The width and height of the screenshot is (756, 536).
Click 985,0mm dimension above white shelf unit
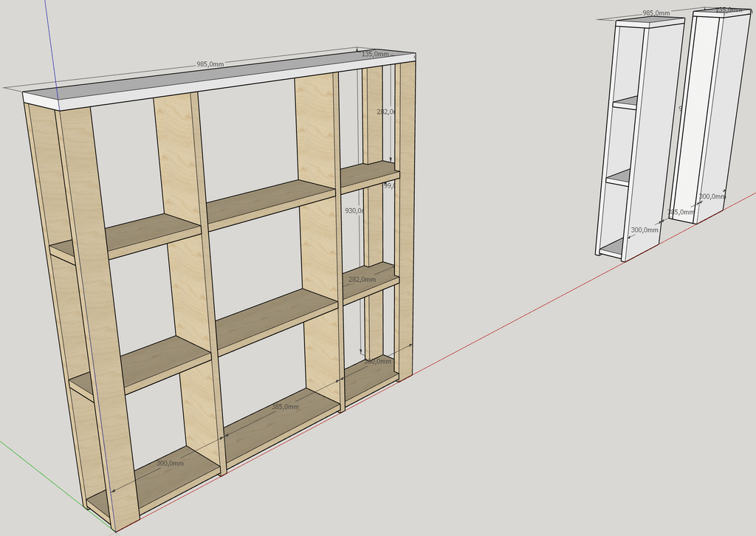tap(656, 13)
